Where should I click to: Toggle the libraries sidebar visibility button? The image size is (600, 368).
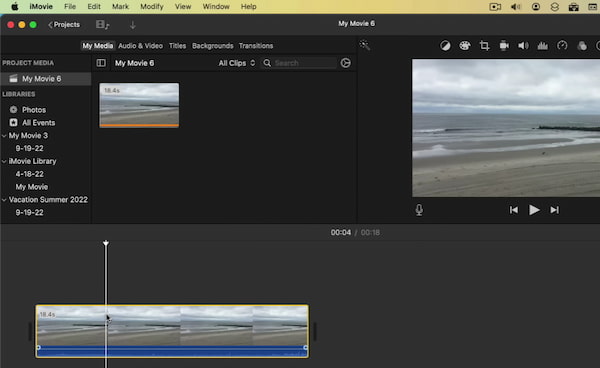pos(101,63)
